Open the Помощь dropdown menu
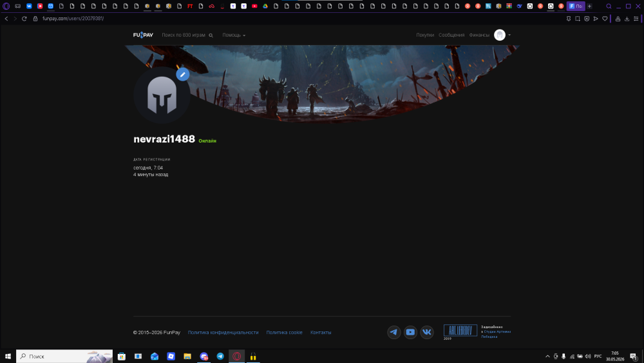The image size is (644, 363). (x=234, y=35)
